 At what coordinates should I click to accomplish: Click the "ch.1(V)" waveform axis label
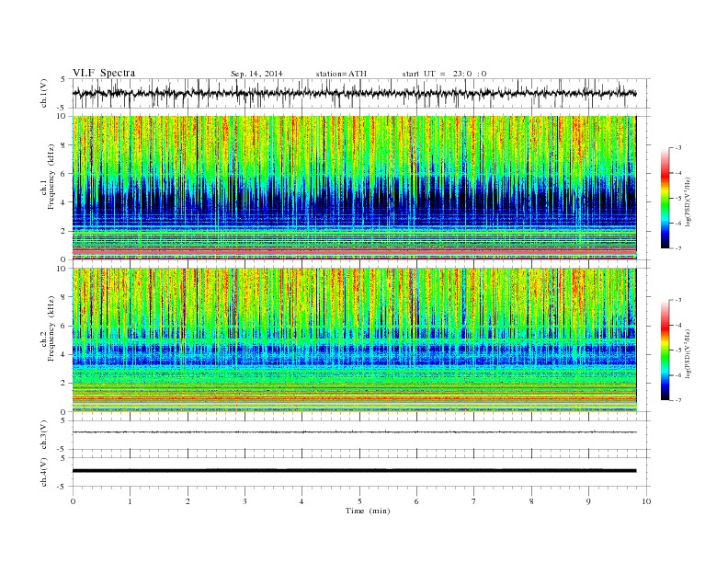coord(44,93)
